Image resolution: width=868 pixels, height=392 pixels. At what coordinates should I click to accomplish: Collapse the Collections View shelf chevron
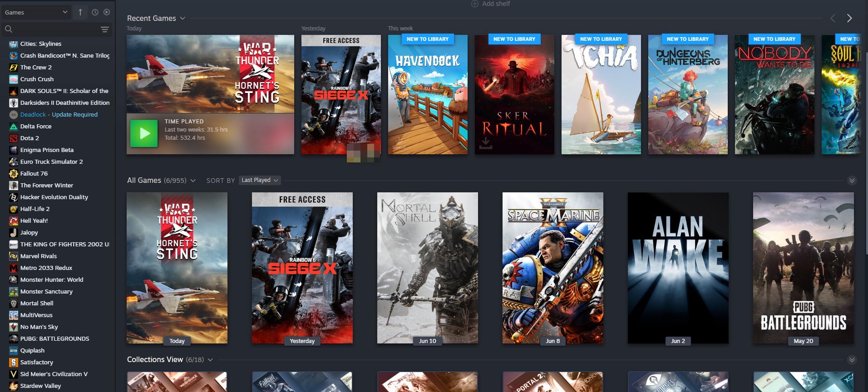click(852, 360)
